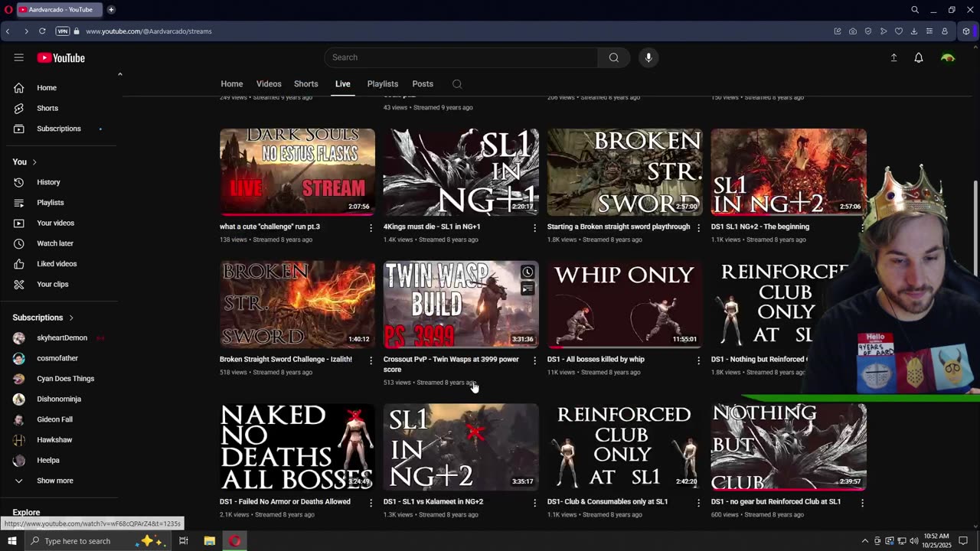Open options for 'SL1 vs Kalameet' video

(x=534, y=503)
